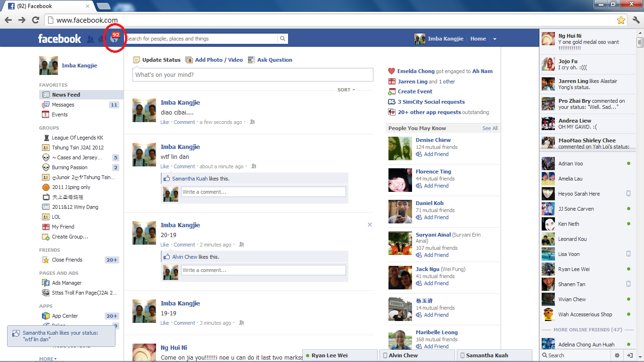Open chat with Adrian Voo
This screenshot has height=362, width=644.
click(x=587, y=164)
